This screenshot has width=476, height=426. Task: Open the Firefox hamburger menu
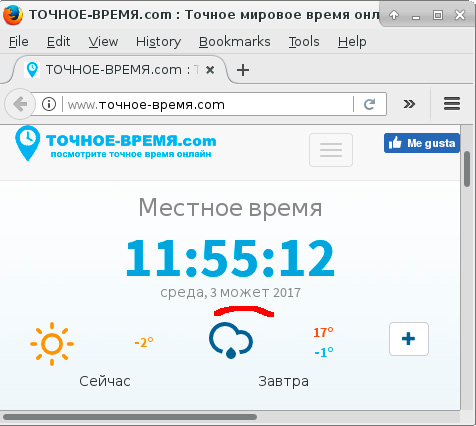[x=452, y=104]
